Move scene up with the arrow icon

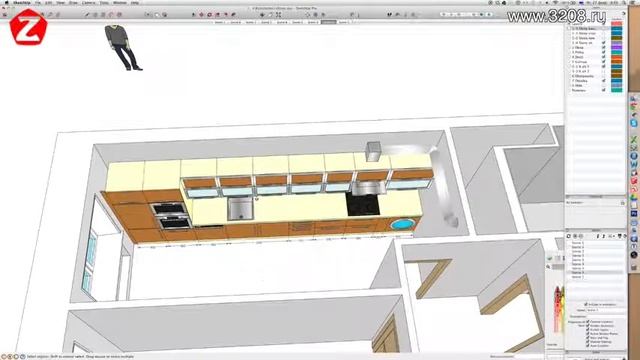tap(604, 236)
